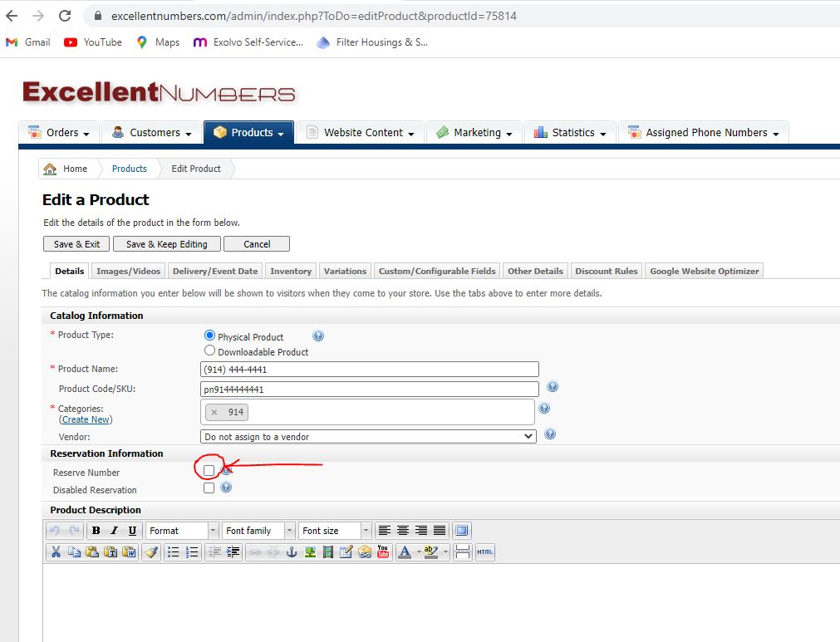The width and height of the screenshot is (840, 642).
Task: Switch to the Inventory tab
Action: tap(291, 271)
